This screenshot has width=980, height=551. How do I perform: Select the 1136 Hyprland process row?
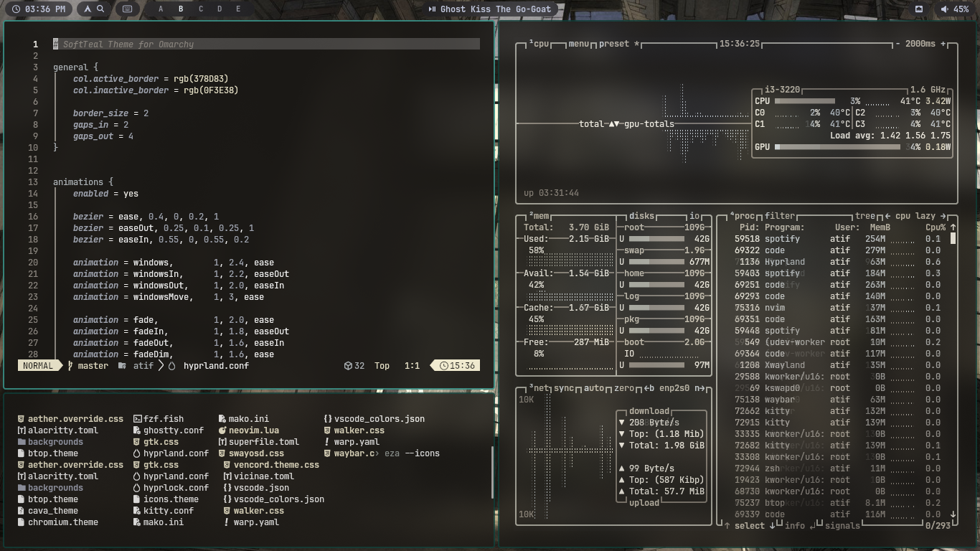click(x=837, y=262)
